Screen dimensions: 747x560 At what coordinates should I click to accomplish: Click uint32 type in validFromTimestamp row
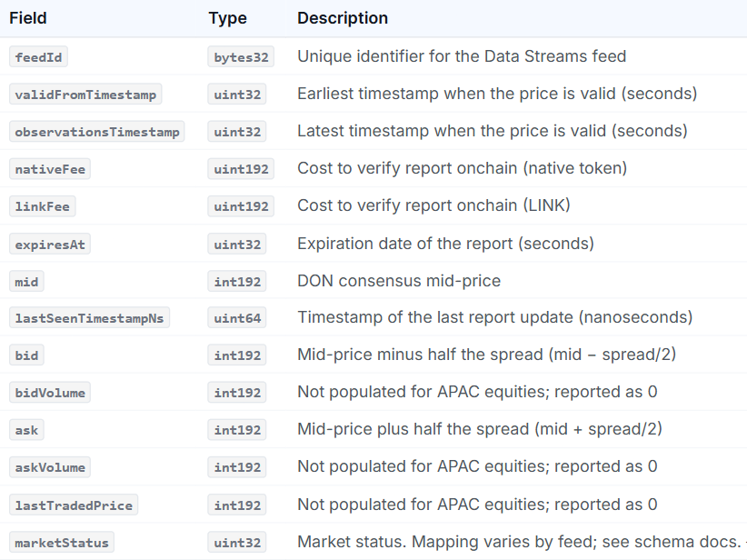click(x=237, y=94)
